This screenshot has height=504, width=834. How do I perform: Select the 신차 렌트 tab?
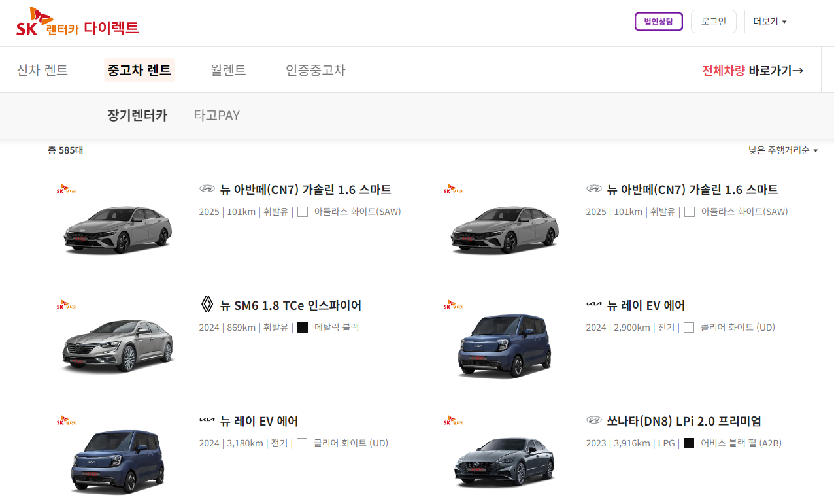click(42, 70)
